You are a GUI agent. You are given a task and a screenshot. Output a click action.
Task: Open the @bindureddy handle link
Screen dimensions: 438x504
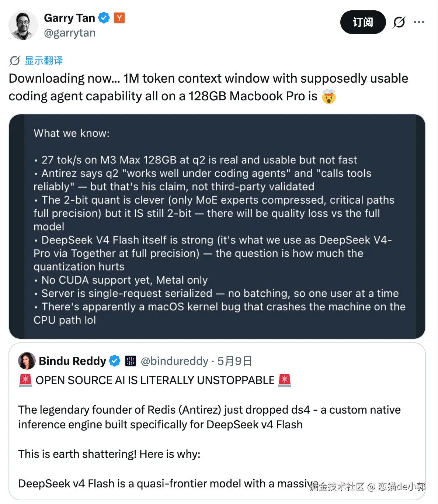(174, 361)
